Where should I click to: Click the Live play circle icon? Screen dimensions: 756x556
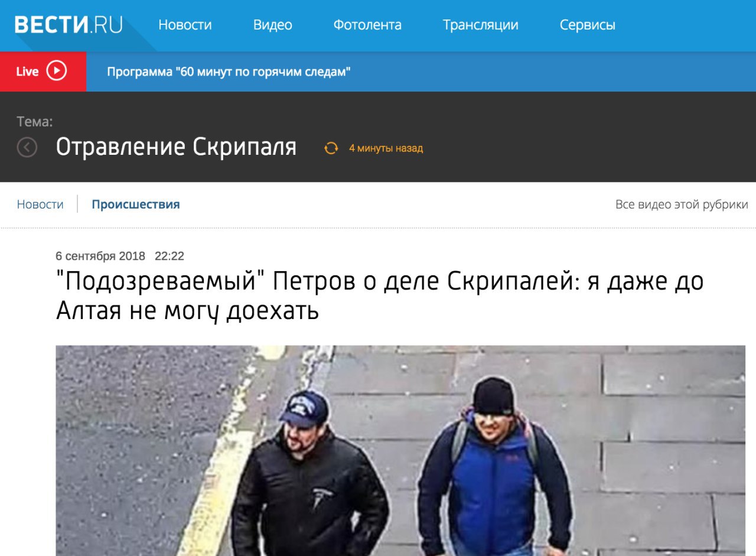pyautogui.click(x=57, y=71)
